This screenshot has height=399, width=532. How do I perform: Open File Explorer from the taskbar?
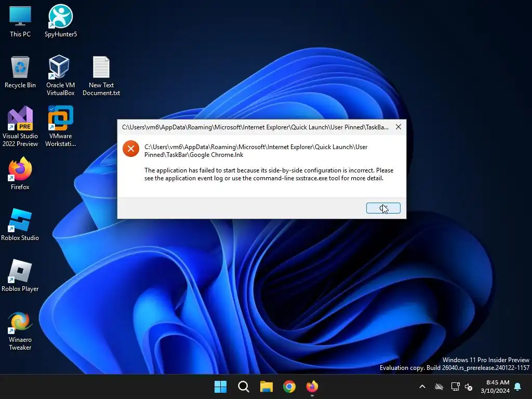(267, 387)
